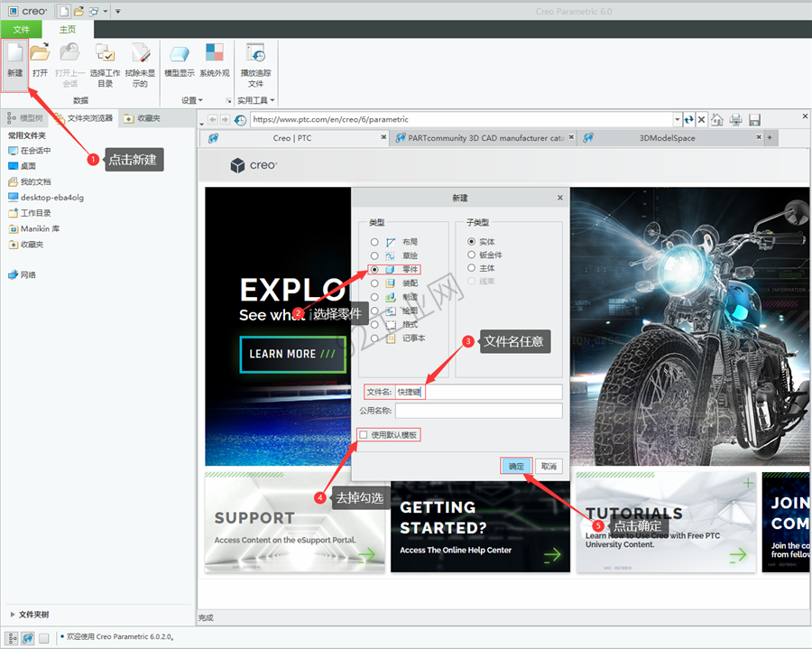Click the plus icon on the TUTORIALS card
The width and height of the screenshot is (812, 649).
748,483
